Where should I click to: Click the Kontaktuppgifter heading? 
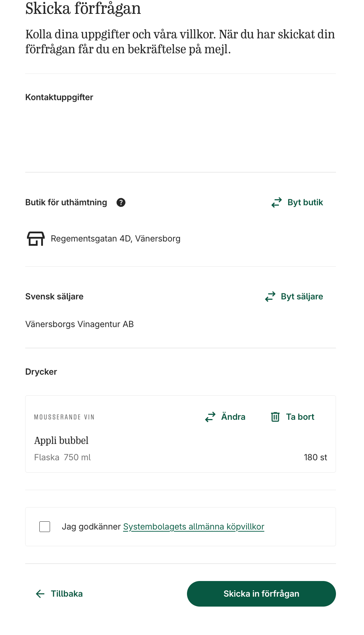[59, 97]
